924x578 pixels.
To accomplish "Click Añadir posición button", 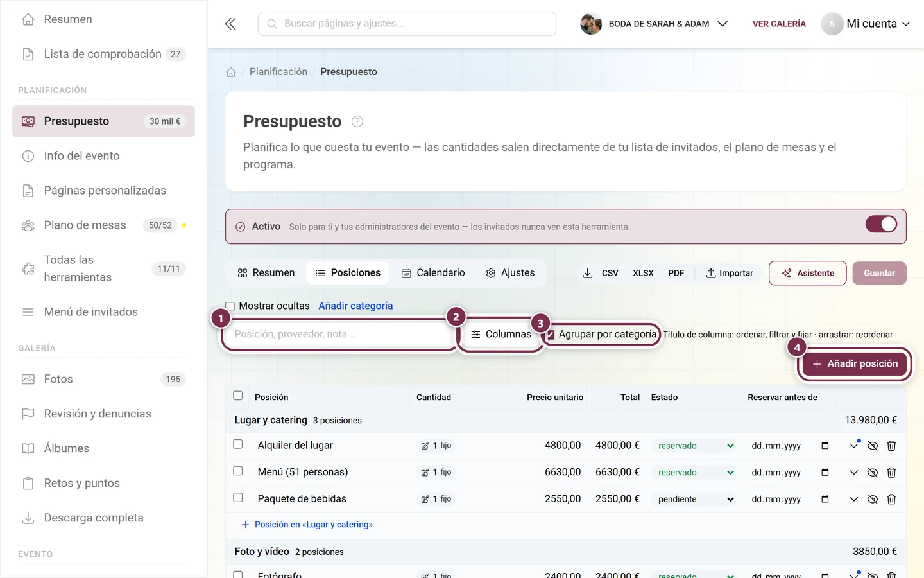I will click(x=855, y=364).
